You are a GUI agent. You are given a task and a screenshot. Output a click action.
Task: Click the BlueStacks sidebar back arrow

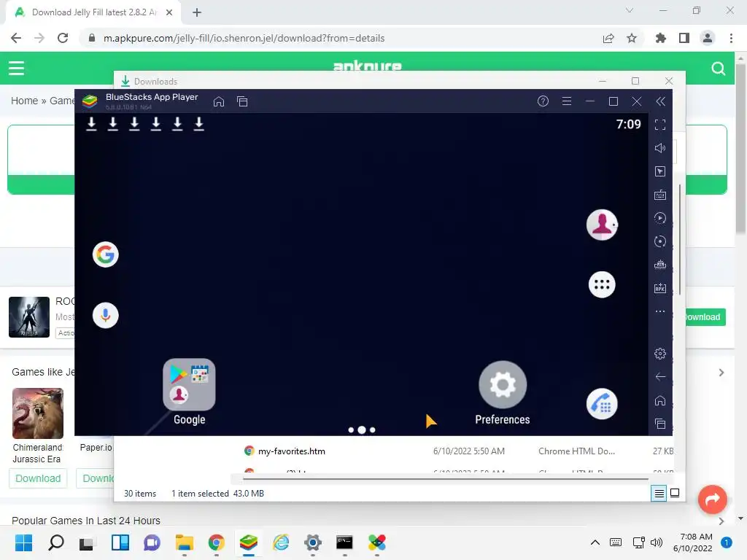coord(659,377)
